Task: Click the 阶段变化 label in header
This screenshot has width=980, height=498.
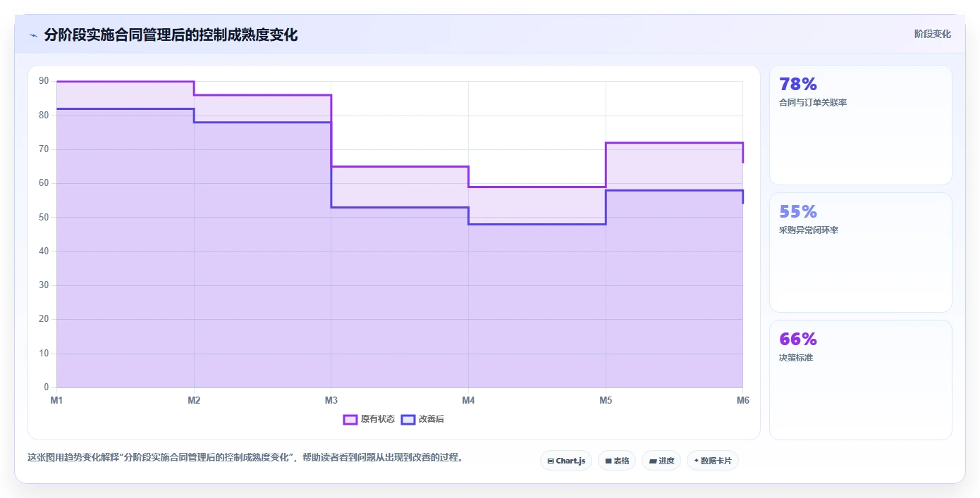Action: pyautogui.click(x=933, y=34)
